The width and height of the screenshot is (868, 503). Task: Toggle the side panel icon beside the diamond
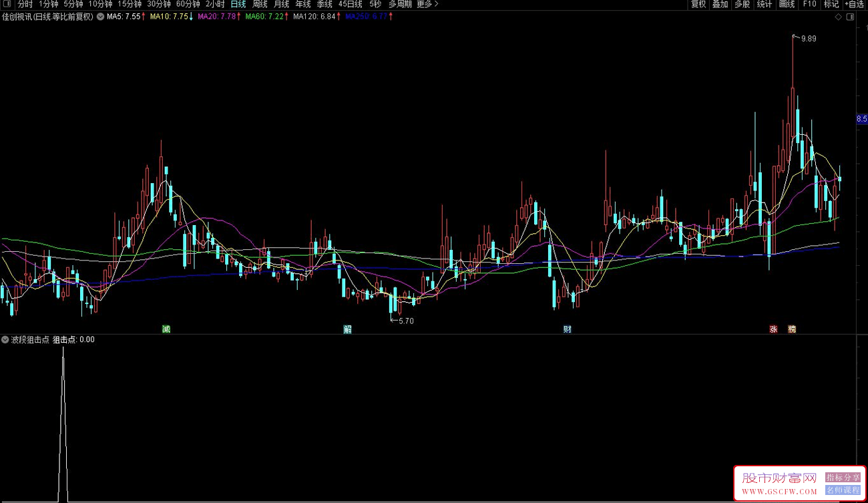(x=850, y=17)
